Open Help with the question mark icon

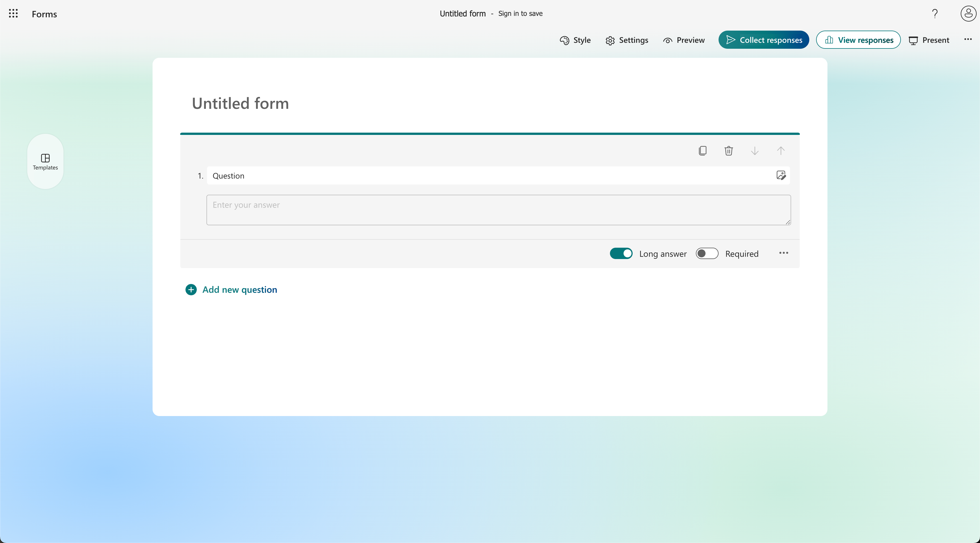[x=935, y=13]
